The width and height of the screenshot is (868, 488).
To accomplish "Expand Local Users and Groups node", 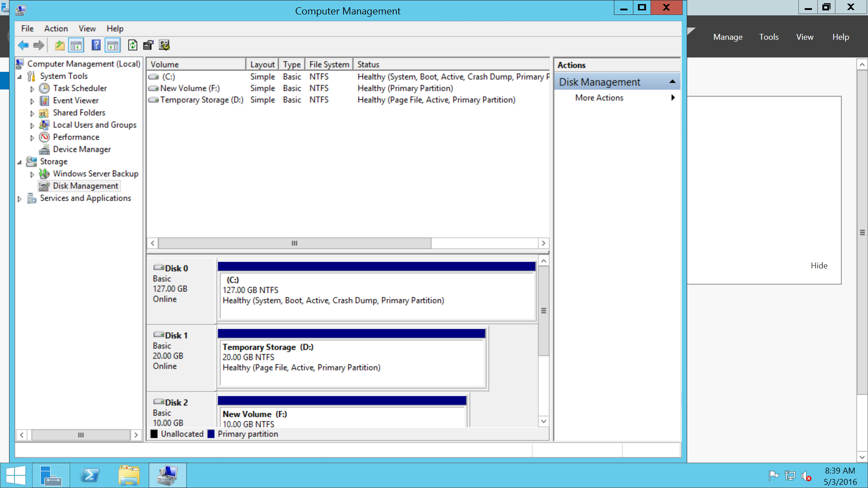I will click(32, 125).
